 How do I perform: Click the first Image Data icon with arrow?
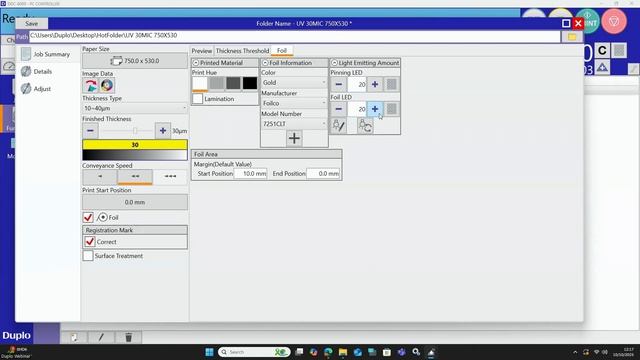click(91, 85)
